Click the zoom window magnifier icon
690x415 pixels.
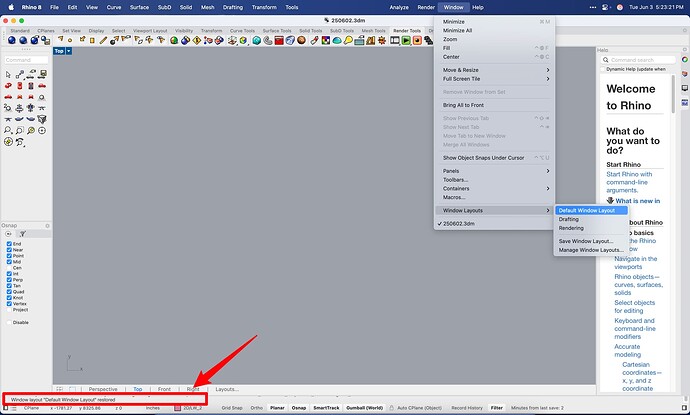pos(20,130)
